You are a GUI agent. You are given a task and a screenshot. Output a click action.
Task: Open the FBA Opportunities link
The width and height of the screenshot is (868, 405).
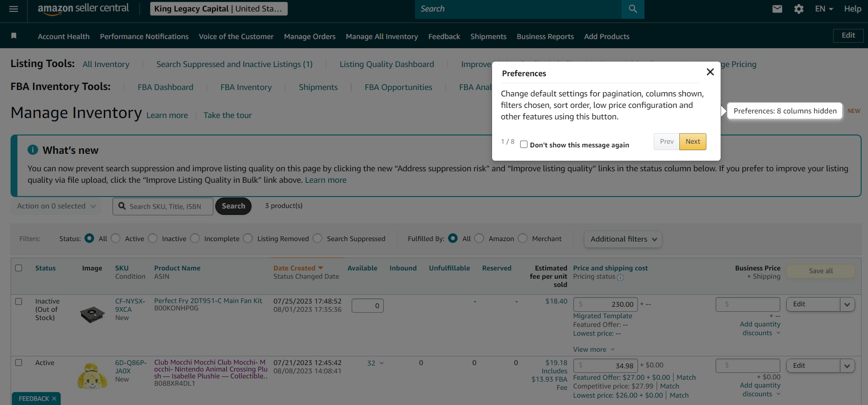(398, 87)
